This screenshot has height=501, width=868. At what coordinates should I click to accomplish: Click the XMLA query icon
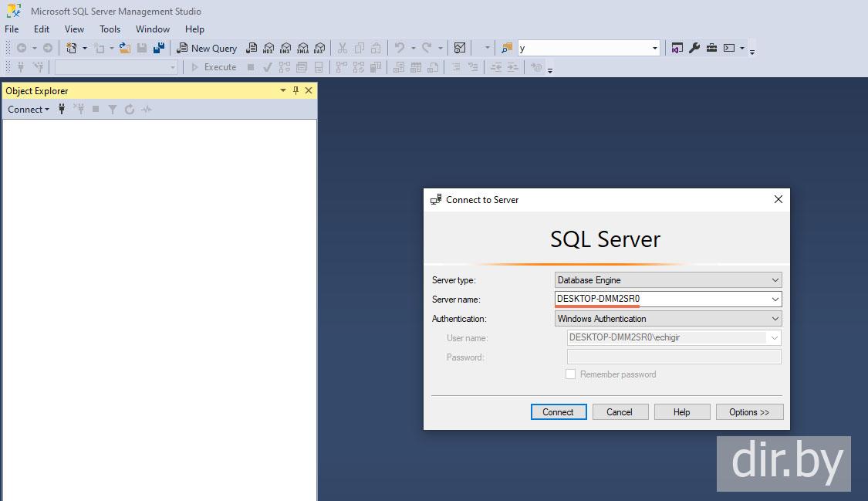click(302, 48)
